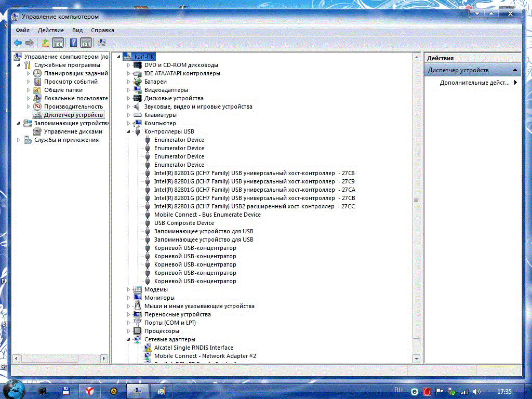The image size is (532, 399).
Task: Select USB Composite Device in the list
Action: [184, 223]
